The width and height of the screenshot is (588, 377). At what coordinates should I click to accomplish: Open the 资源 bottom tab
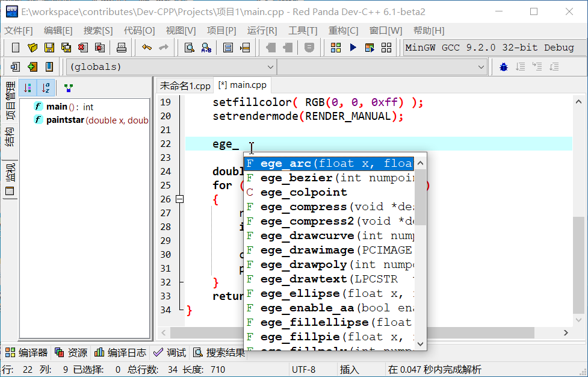[71, 353]
